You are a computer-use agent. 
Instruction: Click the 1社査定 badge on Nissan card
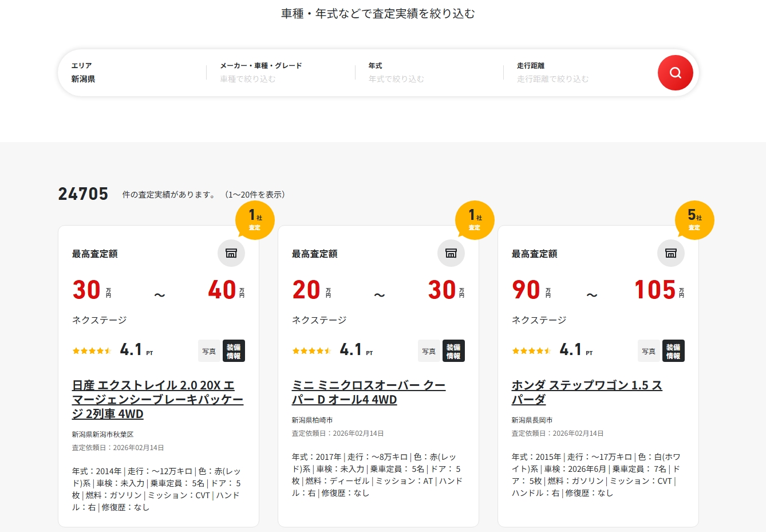pos(255,220)
